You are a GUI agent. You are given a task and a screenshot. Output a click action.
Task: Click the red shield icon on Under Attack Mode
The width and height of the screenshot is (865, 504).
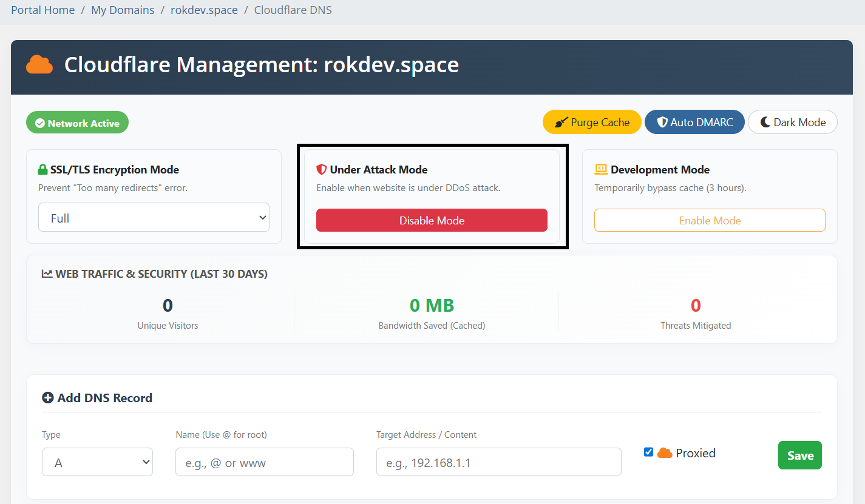(x=321, y=169)
